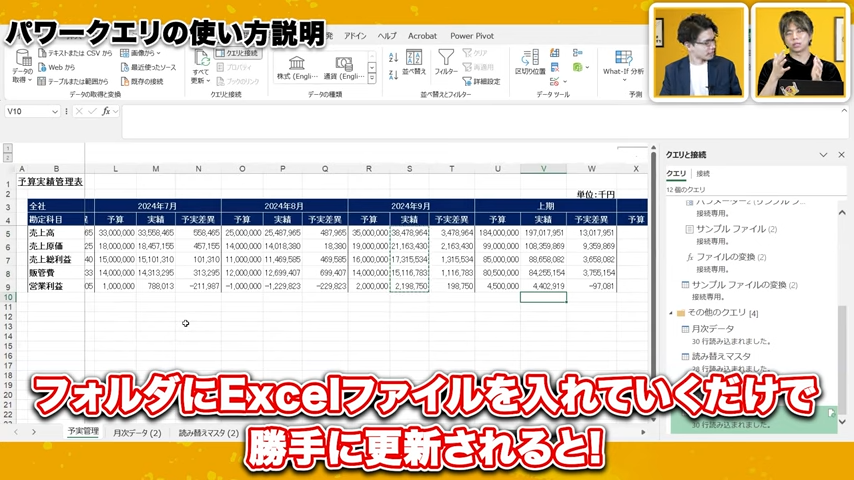Click the query pane scroll down arrow
This screenshot has height=480, width=854.
tap(843, 421)
